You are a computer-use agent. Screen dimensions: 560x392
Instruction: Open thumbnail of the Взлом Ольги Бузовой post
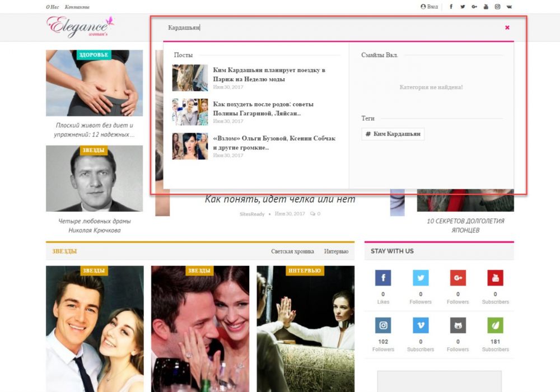[190, 146]
